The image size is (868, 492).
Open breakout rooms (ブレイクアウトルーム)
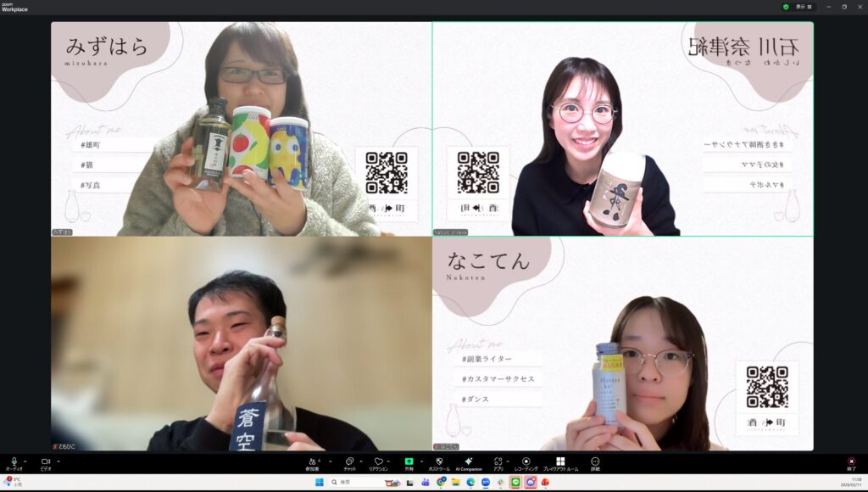560,461
